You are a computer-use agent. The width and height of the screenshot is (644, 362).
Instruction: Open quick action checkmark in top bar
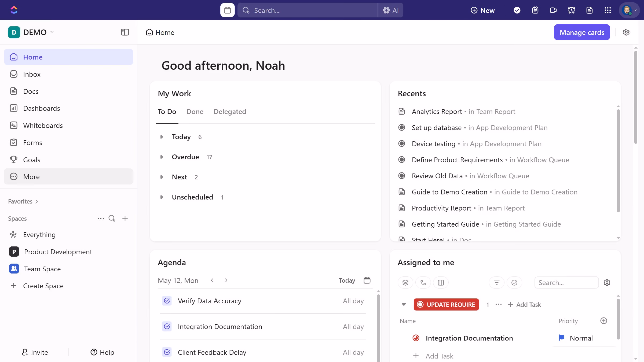517,10
